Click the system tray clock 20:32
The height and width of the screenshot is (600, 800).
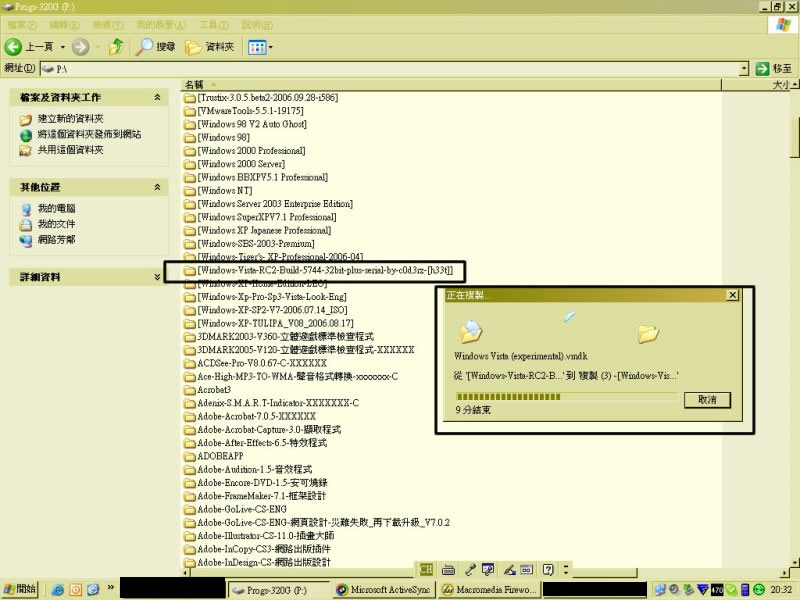781,590
